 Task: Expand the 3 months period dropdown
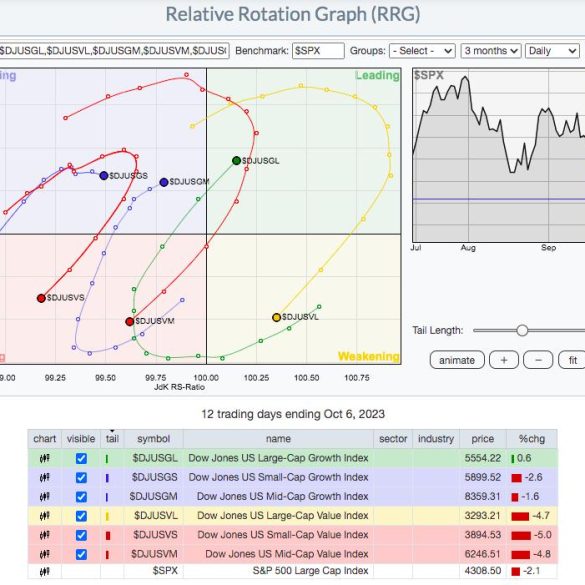point(491,51)
